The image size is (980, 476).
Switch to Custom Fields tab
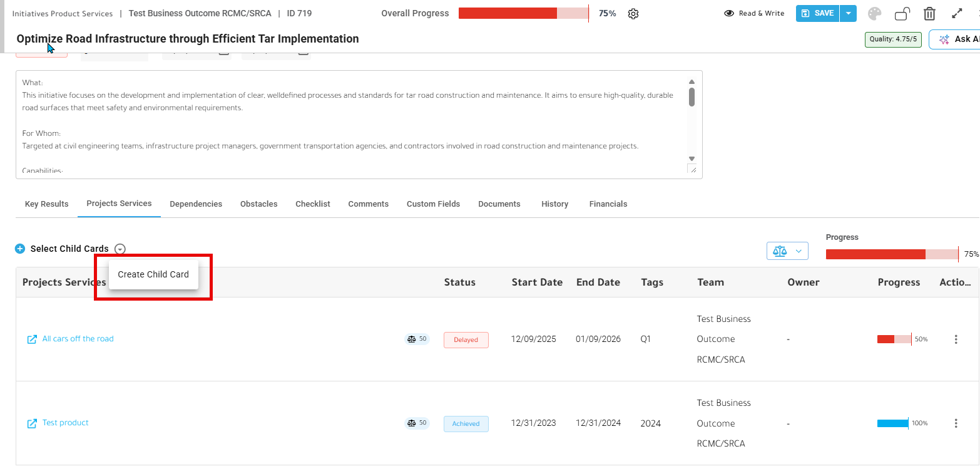tap(433, 204)
